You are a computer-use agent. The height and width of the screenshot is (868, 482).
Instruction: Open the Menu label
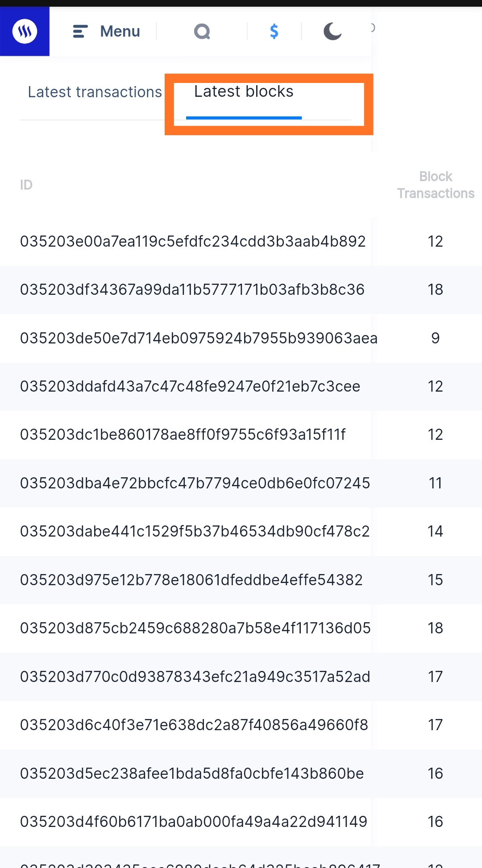point(120,31)
